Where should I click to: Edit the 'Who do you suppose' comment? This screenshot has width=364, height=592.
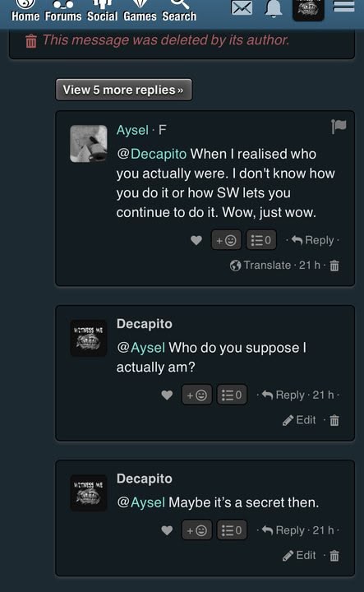click(299, 420)
